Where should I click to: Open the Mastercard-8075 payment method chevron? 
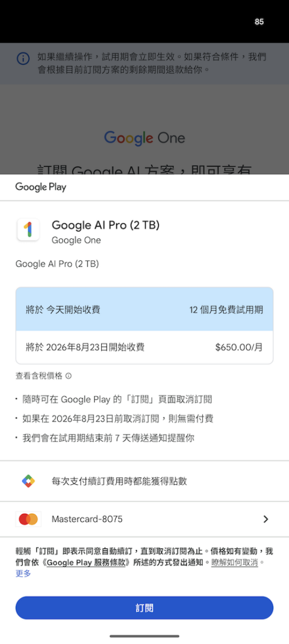[x=266, y=519]
